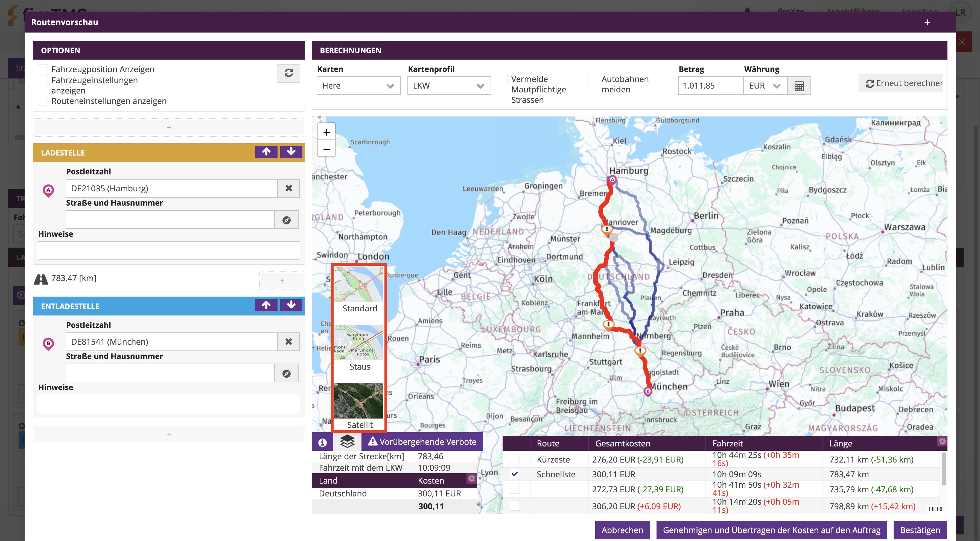Open the calculator icon next to currency
The height and width of the screenshot is (541, 980).
point(799,86)
